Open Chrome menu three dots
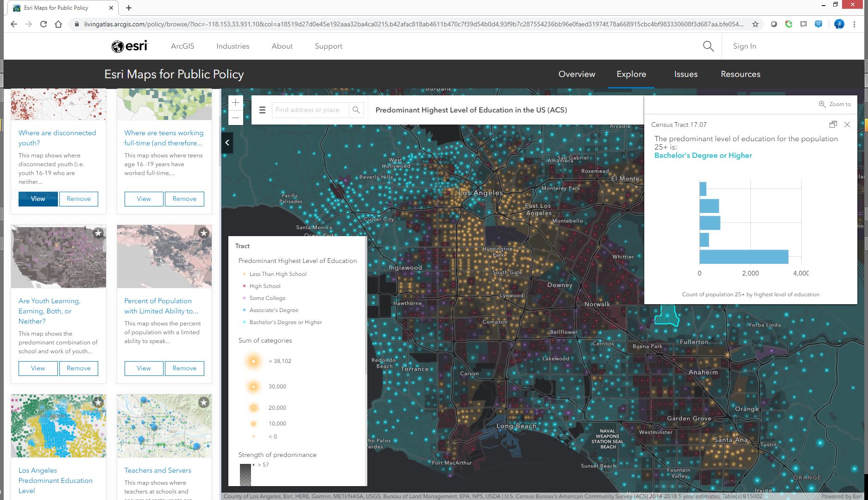The height and width of the screenshot is (500, 868). point(855,24)
